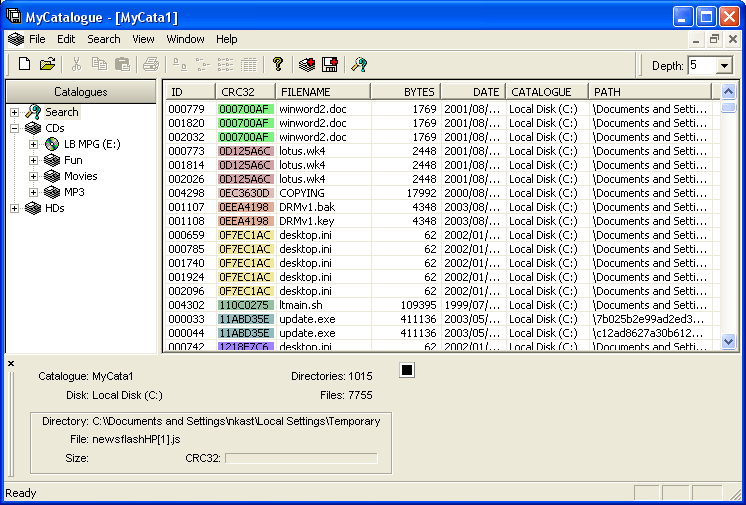Open the Depth dropdown arrow
Screen dimensions: 746x505
[724, 65]
